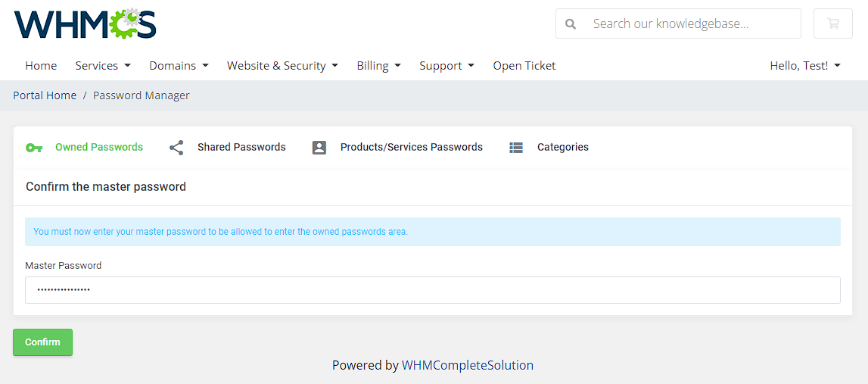Click the Master Password field label

[x=63, y=265]
